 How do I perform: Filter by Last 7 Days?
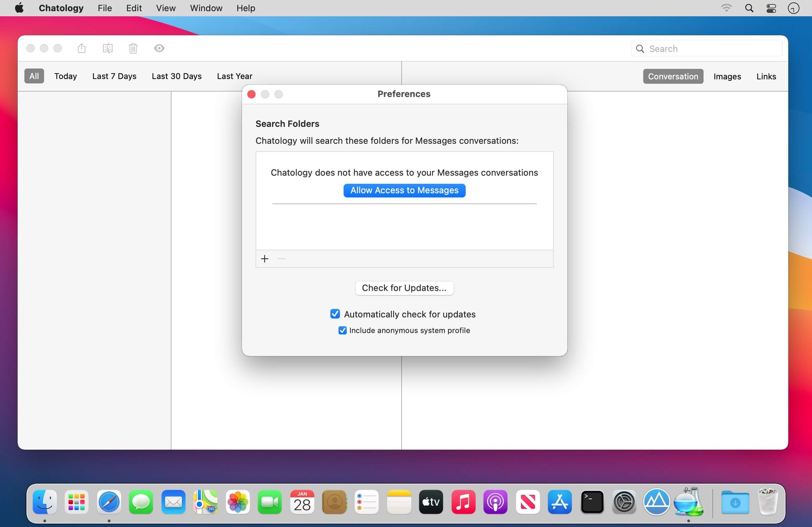114,76
